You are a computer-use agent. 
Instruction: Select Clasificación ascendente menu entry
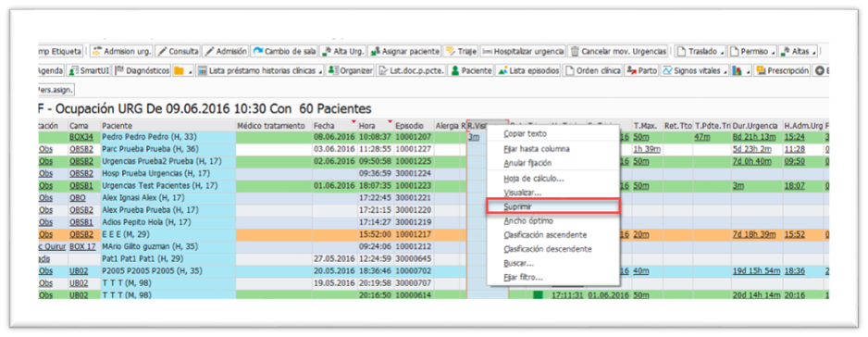tap(545, 235)
